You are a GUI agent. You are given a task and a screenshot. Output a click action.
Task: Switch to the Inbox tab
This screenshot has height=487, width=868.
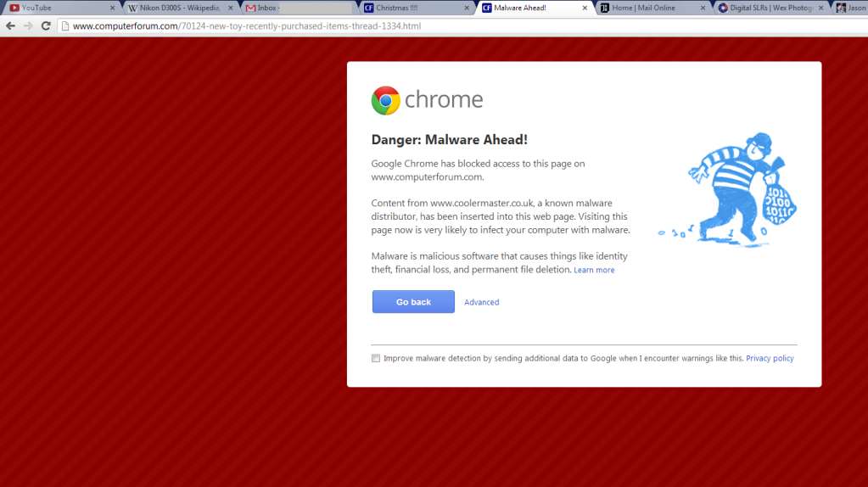299,8
